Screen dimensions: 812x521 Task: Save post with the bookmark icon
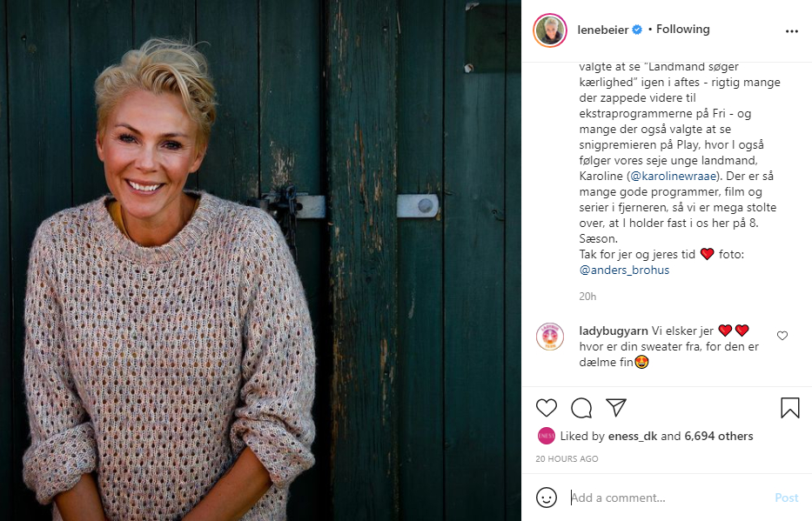[x=789, y=407]
